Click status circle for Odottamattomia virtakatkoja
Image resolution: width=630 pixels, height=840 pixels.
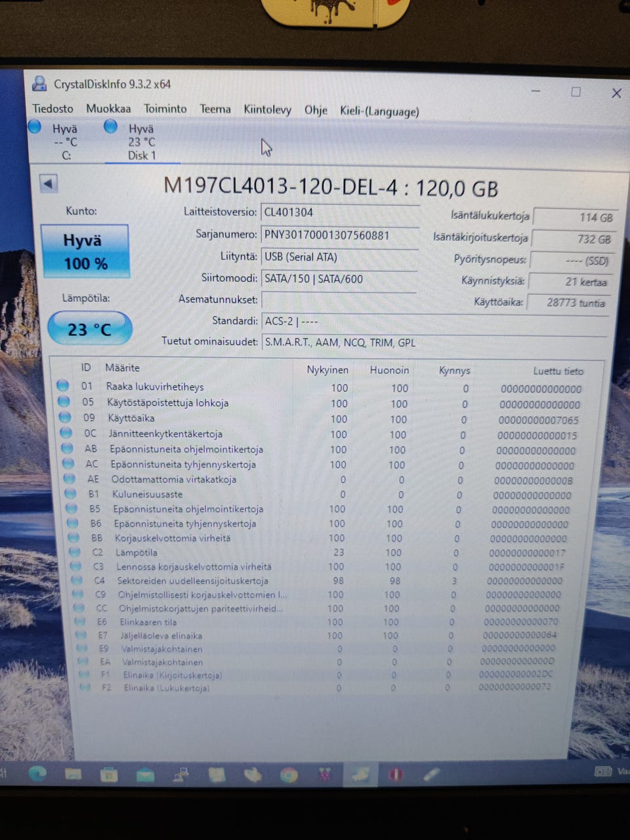(x=69, y=478)
